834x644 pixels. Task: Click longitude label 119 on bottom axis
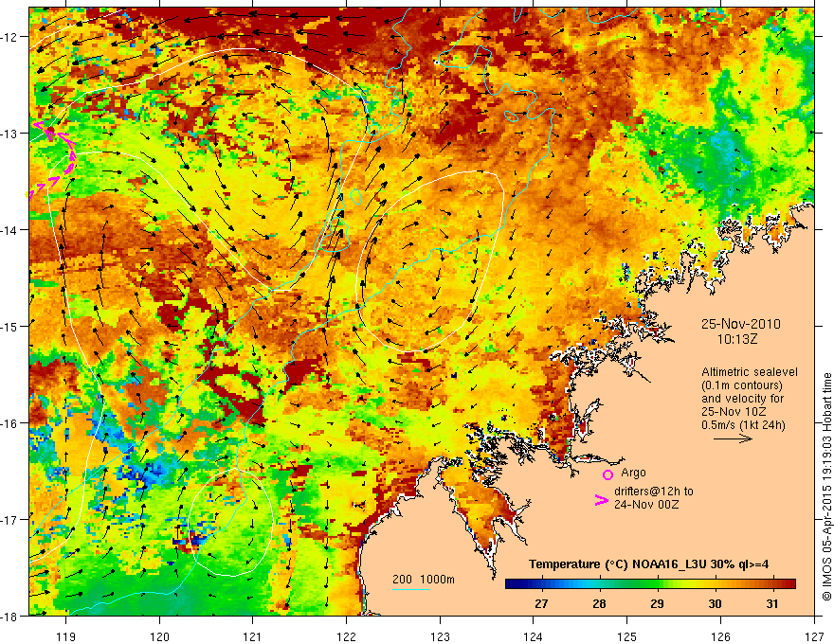pos(66,636)
